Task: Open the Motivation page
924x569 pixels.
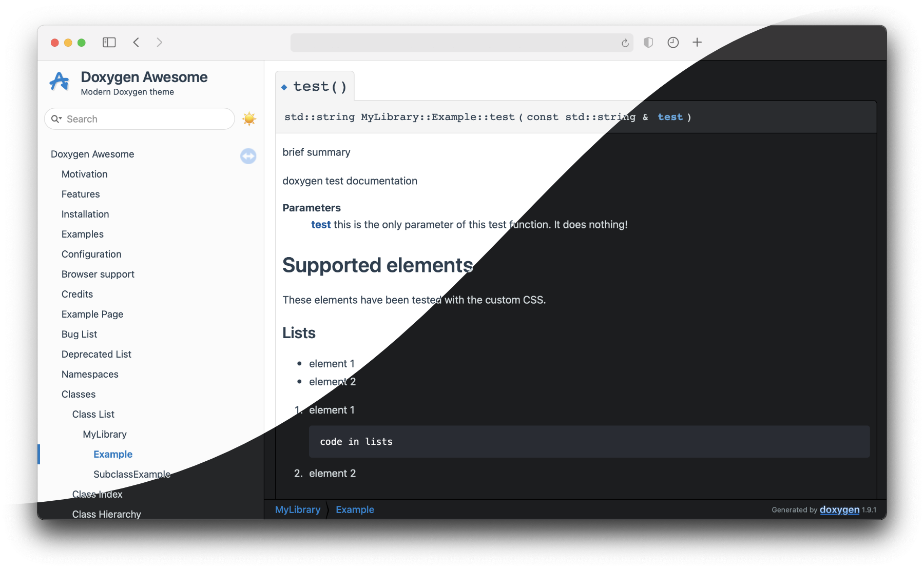Action: point(85,174)
